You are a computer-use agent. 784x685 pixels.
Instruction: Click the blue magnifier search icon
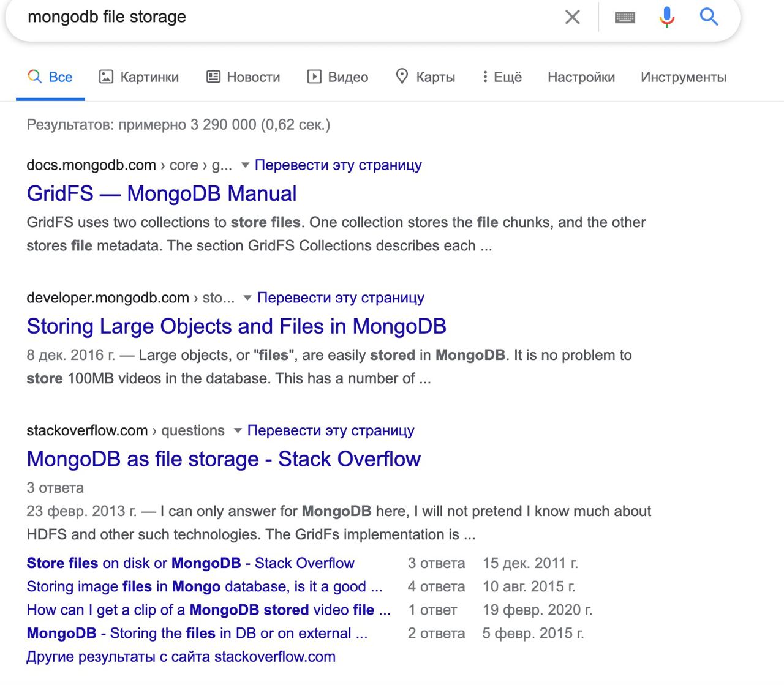709,17
